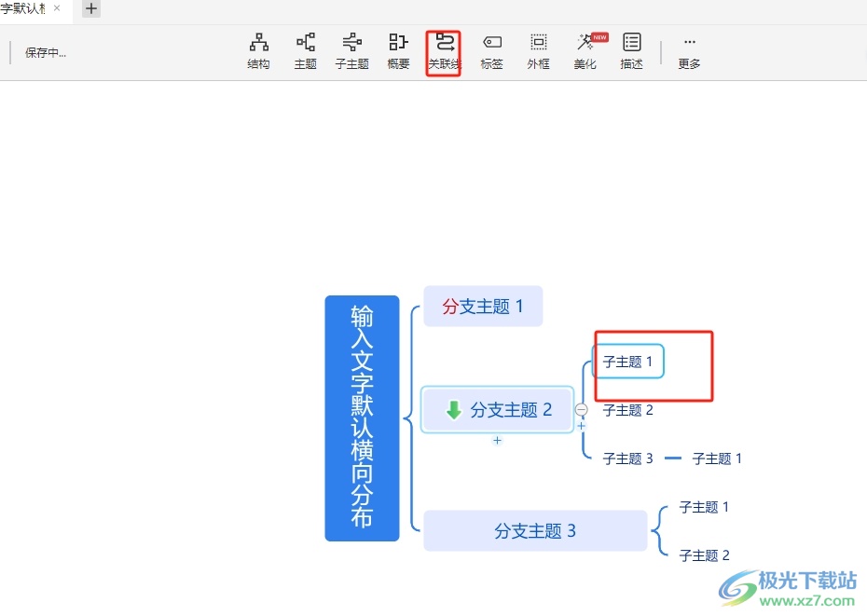Insert a new 主题 topic
The height and width of the screenshot is (616, 867).
click(x=306, y=51)
